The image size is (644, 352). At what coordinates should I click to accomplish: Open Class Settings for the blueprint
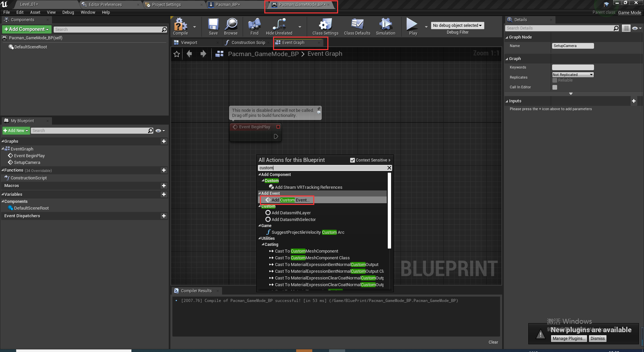pyautogui.click(x=325, y=26)
